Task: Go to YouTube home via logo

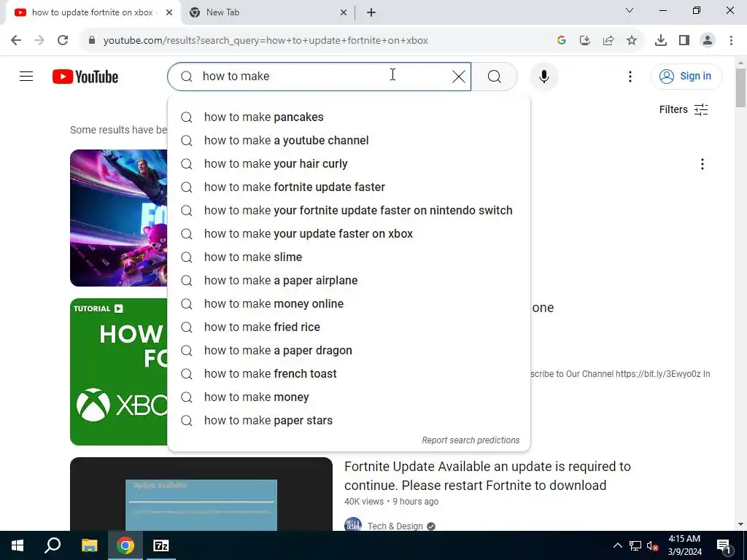Action: [x=85, y=77]
